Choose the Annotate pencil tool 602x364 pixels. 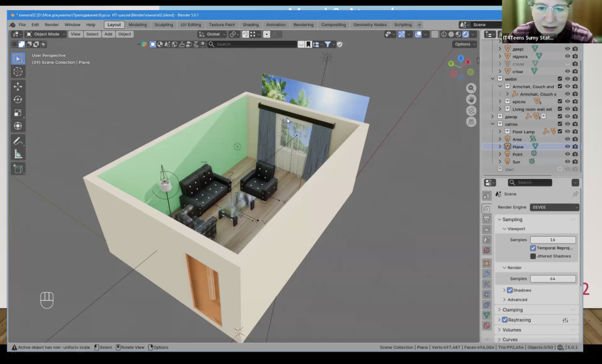[x=18, y=141]
